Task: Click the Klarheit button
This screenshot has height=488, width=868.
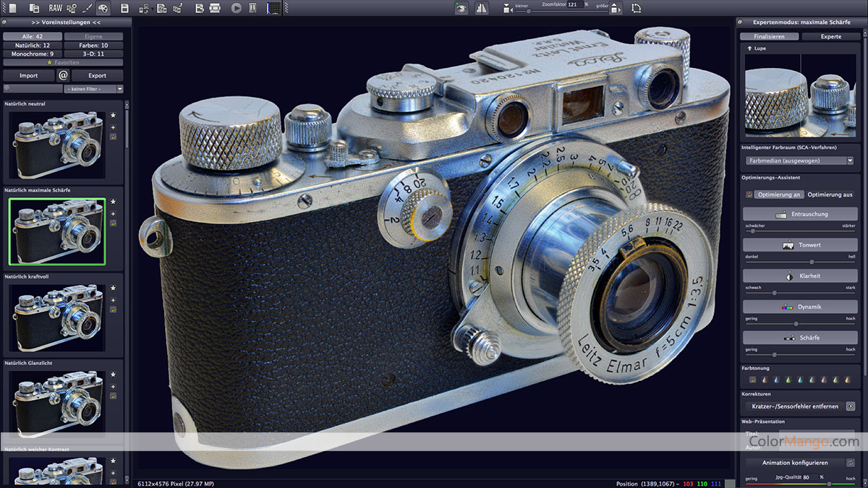Action: pyautogui.click(x=800, y=276)
